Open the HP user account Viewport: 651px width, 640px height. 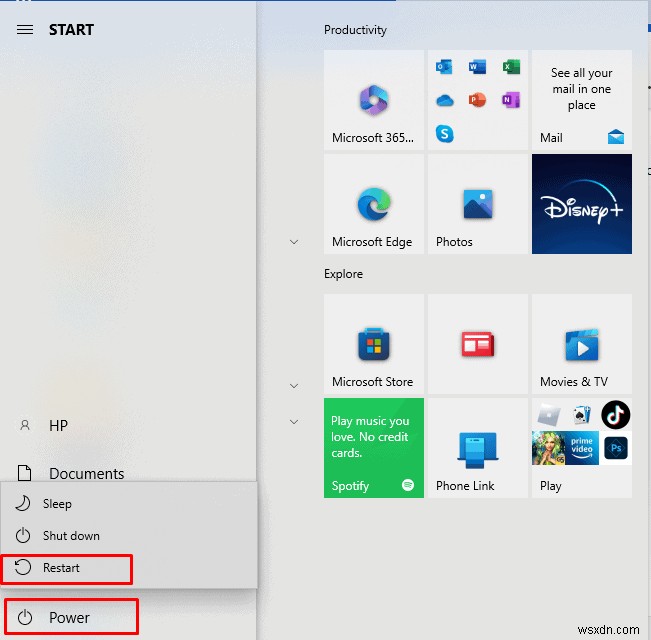pos(128,425)
